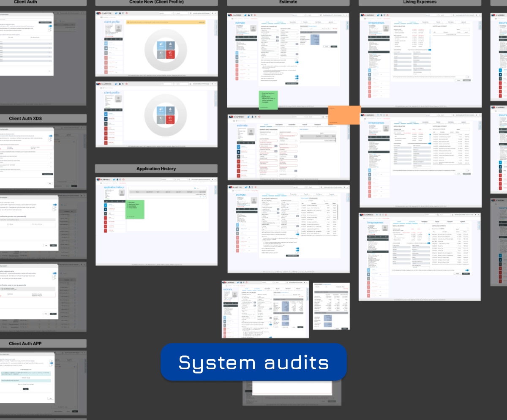Select the lock tile in the top Client Profile wheel
The image size is (507, 420).
coord(169,45)
